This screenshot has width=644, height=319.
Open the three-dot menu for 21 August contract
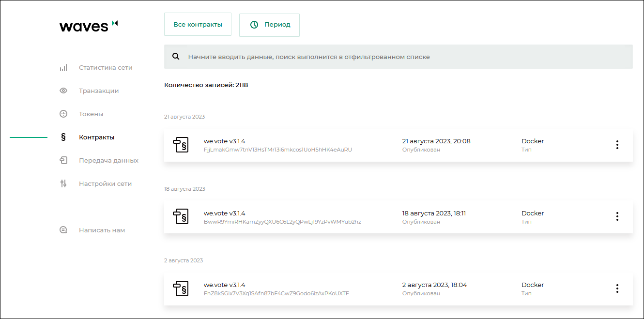(617, 145)
